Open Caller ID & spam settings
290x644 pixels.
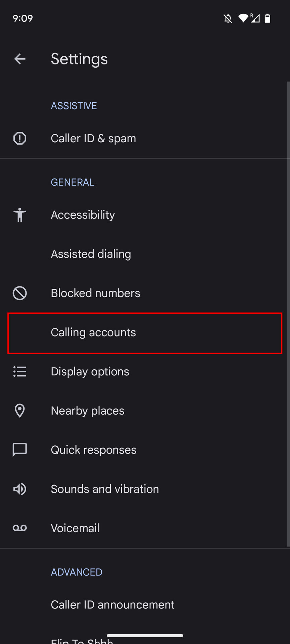93,138
